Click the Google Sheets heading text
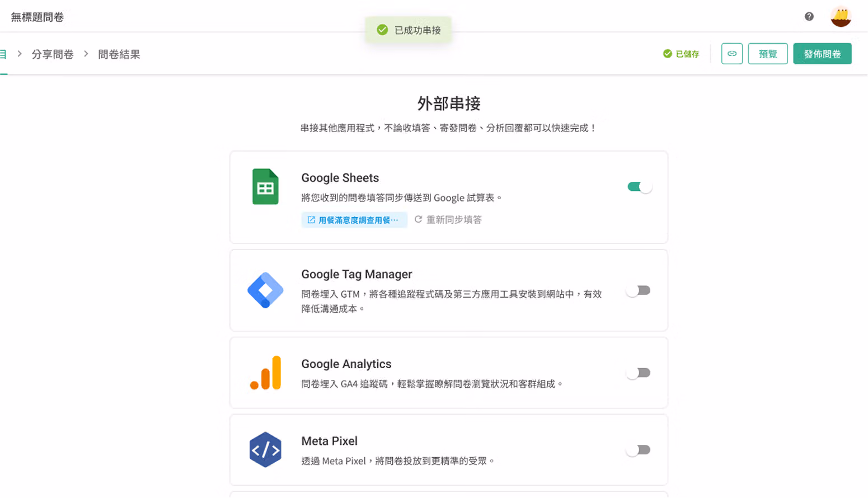The image size is (868, 498). point(340,178)
